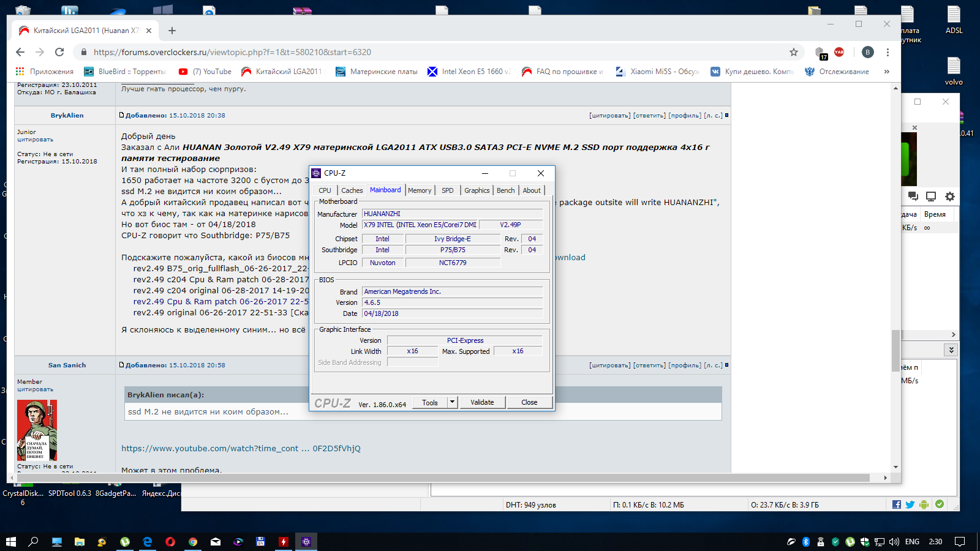Open the Intel Xeon E5 1660 bookmark
Image resolution: width=980 pixels, height=551 pixels.
tap(469, 72)
